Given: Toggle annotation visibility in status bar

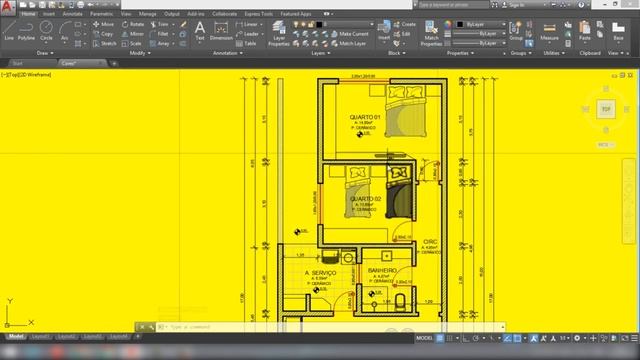Looking at the screenshot, I should click(533, 338).
